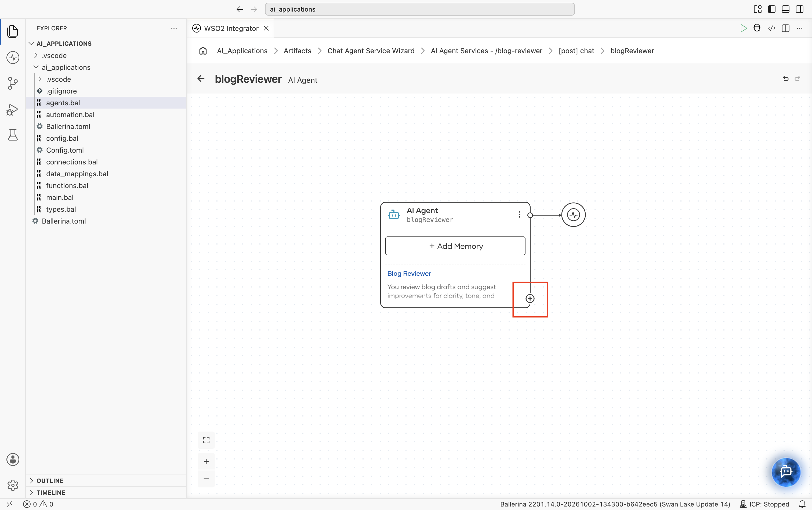Click the redo arrow in diagram header
This screenshot has width=812, height=510.
tap(797, 78)
